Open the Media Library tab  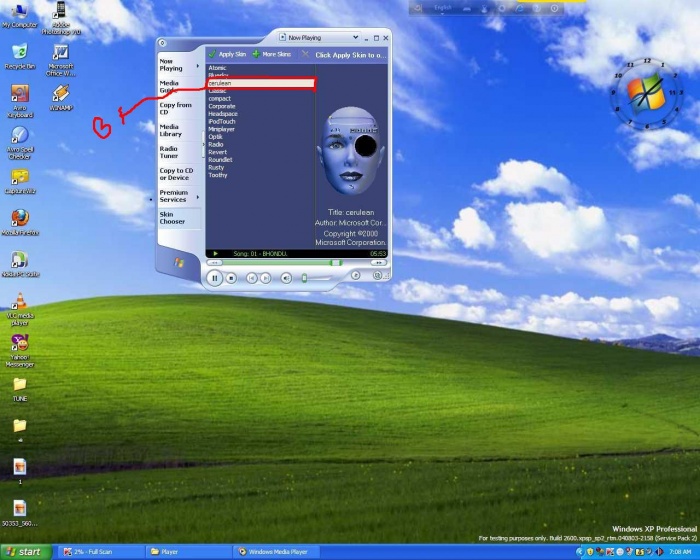(x=171, y=130)
